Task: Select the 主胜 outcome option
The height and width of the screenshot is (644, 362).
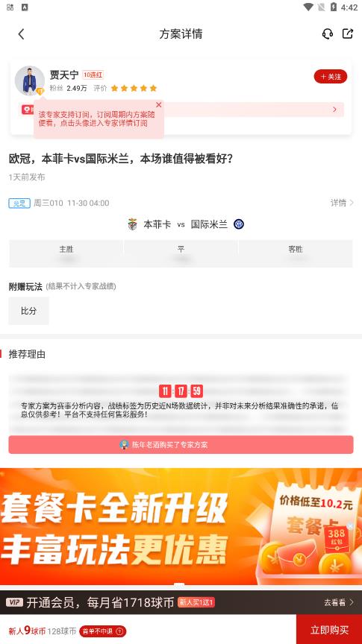Action: (x=66, y=253)
